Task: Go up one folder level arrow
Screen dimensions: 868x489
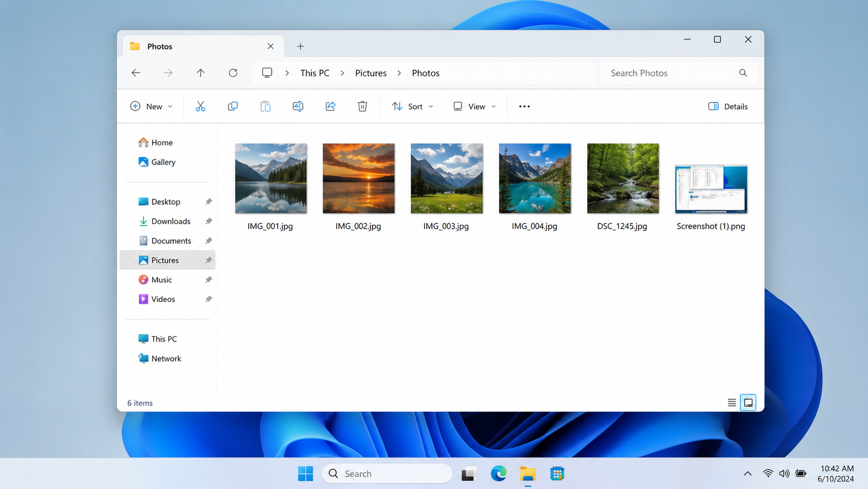Action: (x=200, y=73)
